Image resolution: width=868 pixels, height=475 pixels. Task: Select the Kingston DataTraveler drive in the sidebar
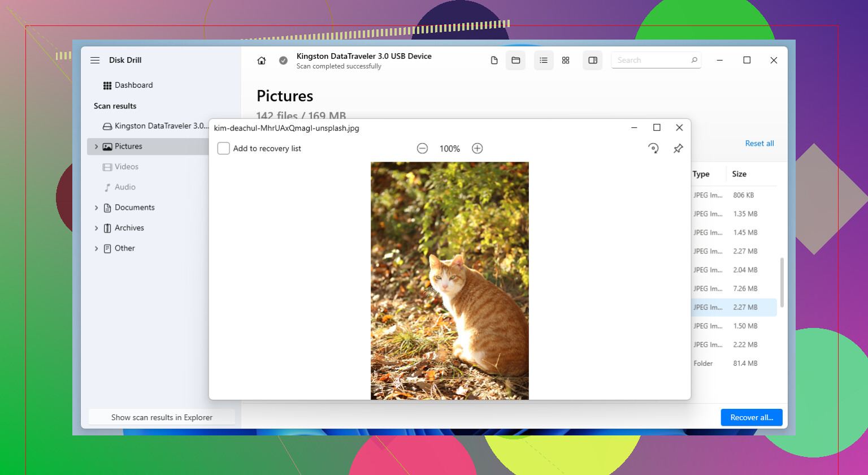155,126
